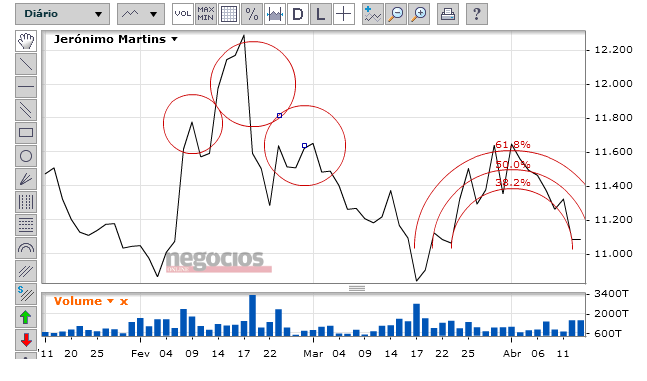Screen dimensions: 647x381
Task: Open the chart type dropdown
Action: [x=141, y=14]
